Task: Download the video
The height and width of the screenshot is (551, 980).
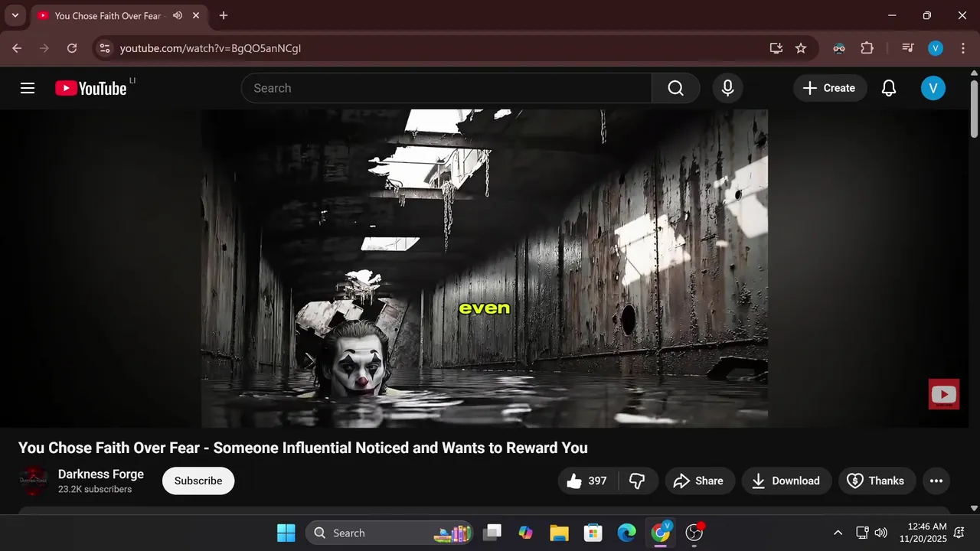Action: click(x=786, y=481)
